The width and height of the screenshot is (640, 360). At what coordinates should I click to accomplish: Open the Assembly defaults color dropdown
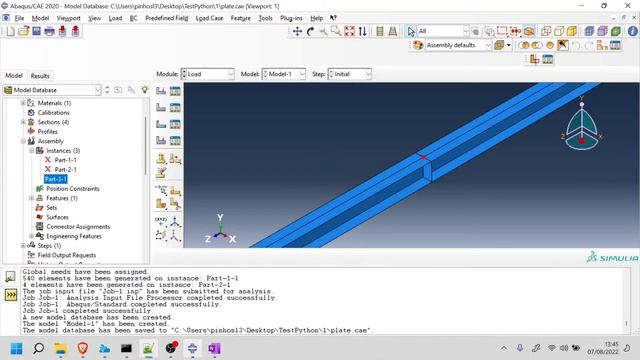coord(458,45)
